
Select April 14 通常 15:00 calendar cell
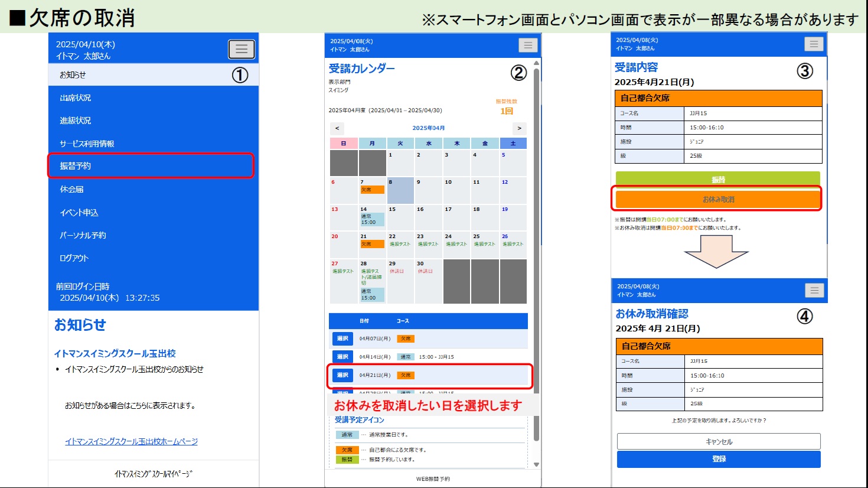coord(373,217)
